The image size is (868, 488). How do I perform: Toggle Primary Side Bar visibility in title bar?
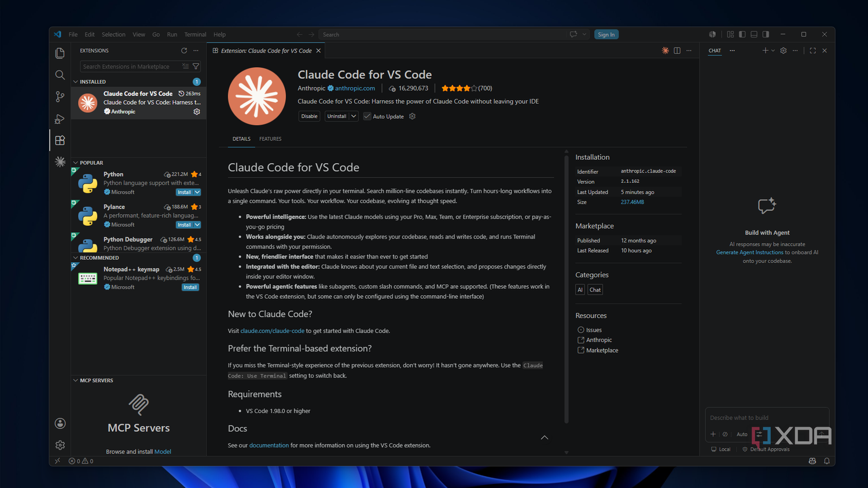pyautogui.click(x=742, y=35)
